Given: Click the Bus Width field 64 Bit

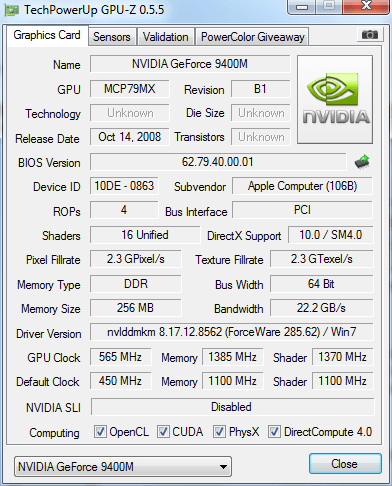Looking at the screenshot, I should tap(322, 284).
